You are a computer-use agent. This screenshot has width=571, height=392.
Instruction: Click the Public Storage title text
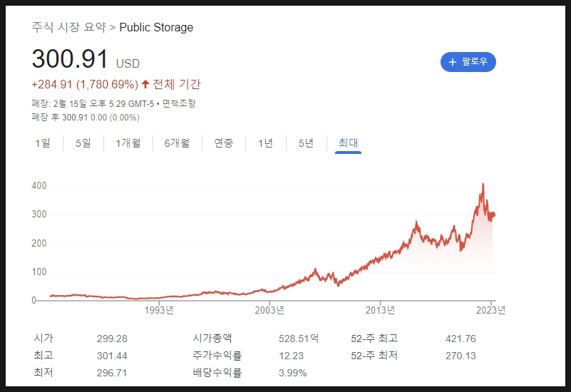(x=156, y=27)
